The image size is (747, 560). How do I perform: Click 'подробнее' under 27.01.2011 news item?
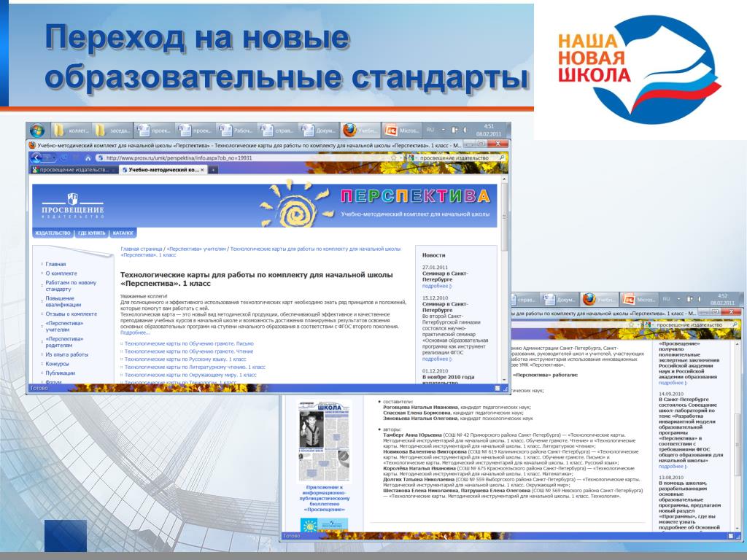coord(436,286)
